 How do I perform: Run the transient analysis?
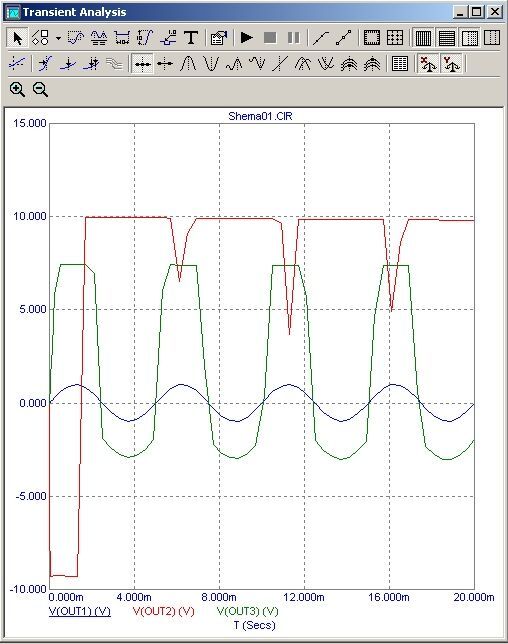(247, 38)
